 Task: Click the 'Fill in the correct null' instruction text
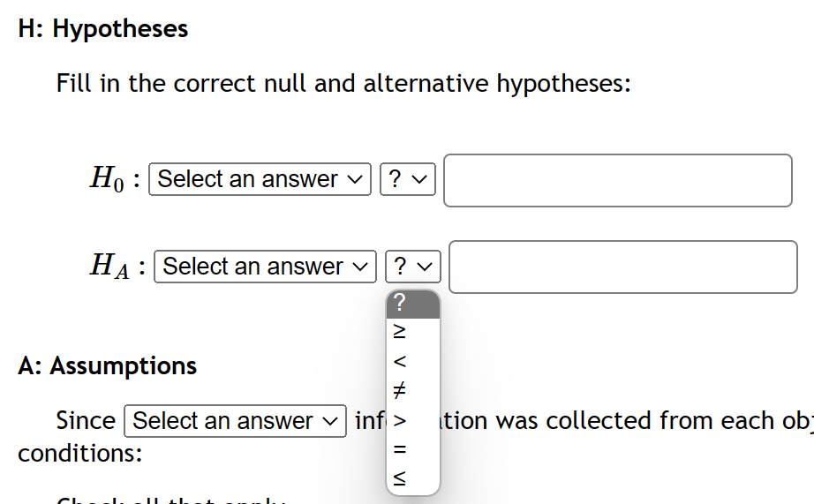coord(343,84)
